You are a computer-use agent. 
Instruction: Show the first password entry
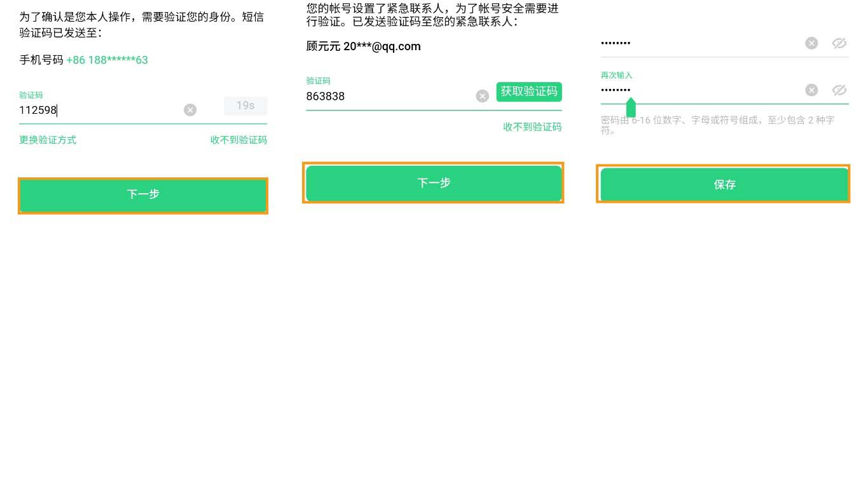coord(839,43)
